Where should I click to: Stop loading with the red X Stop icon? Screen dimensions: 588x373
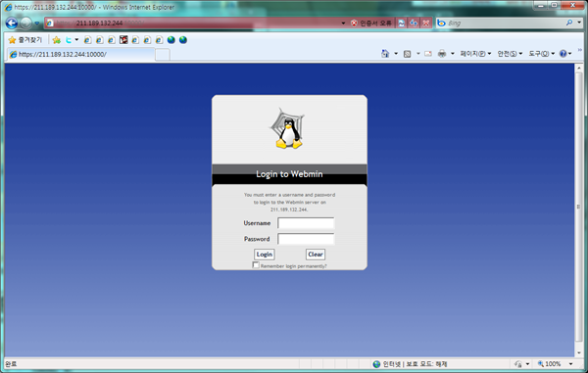[426, 23]
